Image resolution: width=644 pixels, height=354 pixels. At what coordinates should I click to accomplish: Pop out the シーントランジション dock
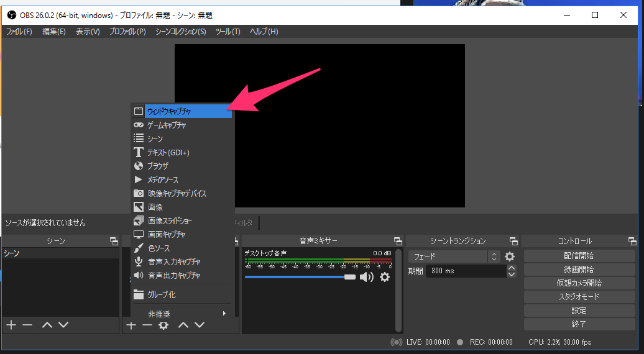tap(513, 241)
